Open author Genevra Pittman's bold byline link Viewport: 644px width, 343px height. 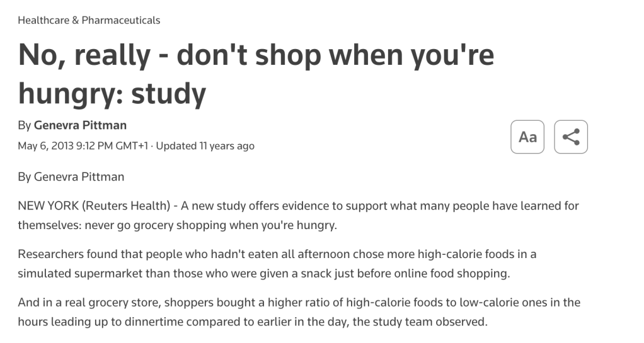80,125
